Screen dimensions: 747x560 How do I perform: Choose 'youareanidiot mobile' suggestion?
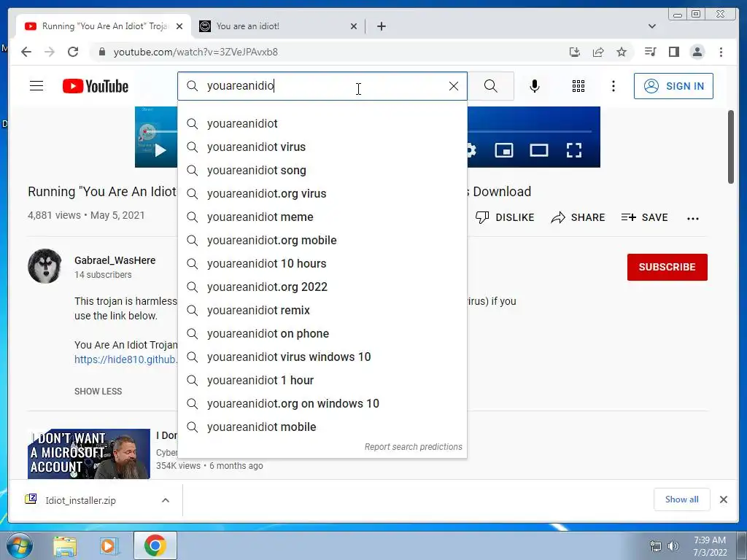click(322, 427)
